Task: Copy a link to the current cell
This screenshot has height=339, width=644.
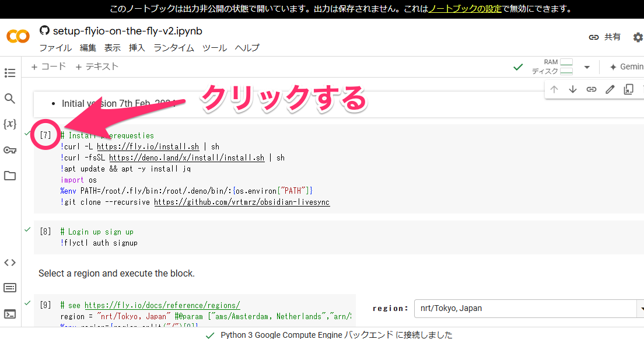Action: 591,89
